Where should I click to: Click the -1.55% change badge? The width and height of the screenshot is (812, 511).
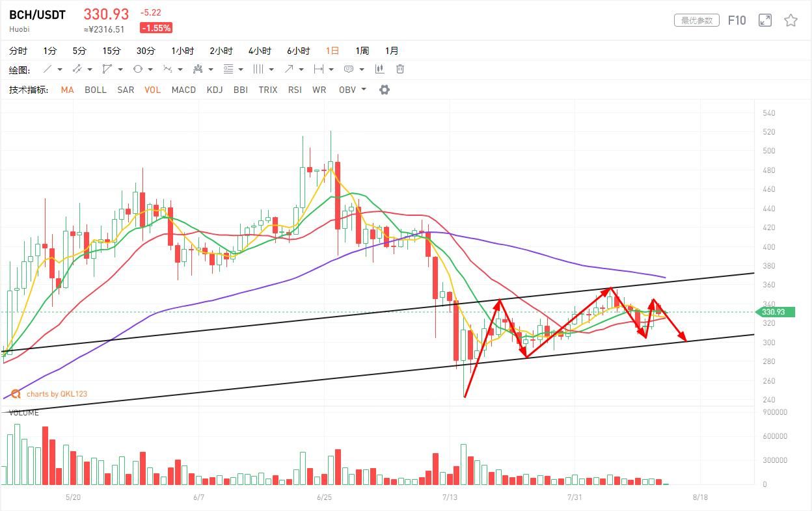tap(156, 28)
